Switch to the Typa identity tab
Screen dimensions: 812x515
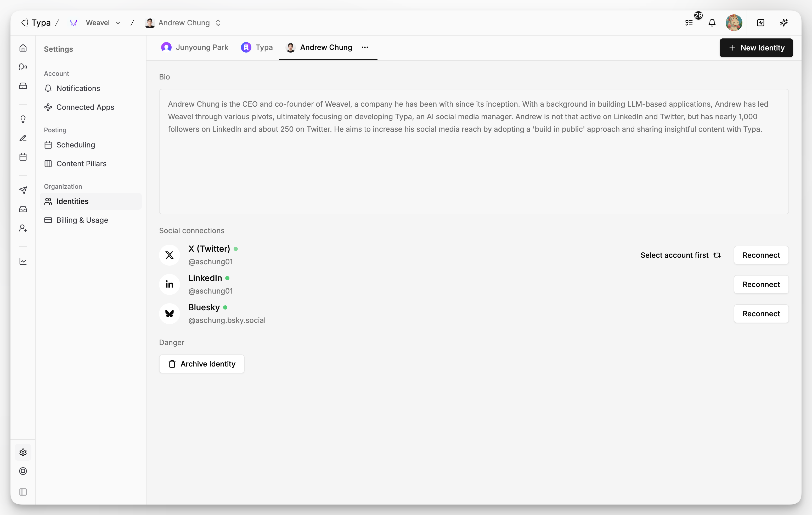click(x=257, y=47)
